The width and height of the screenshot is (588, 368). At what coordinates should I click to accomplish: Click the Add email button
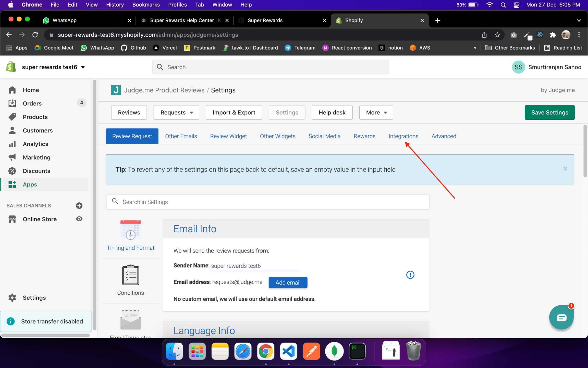click(288, 282)
